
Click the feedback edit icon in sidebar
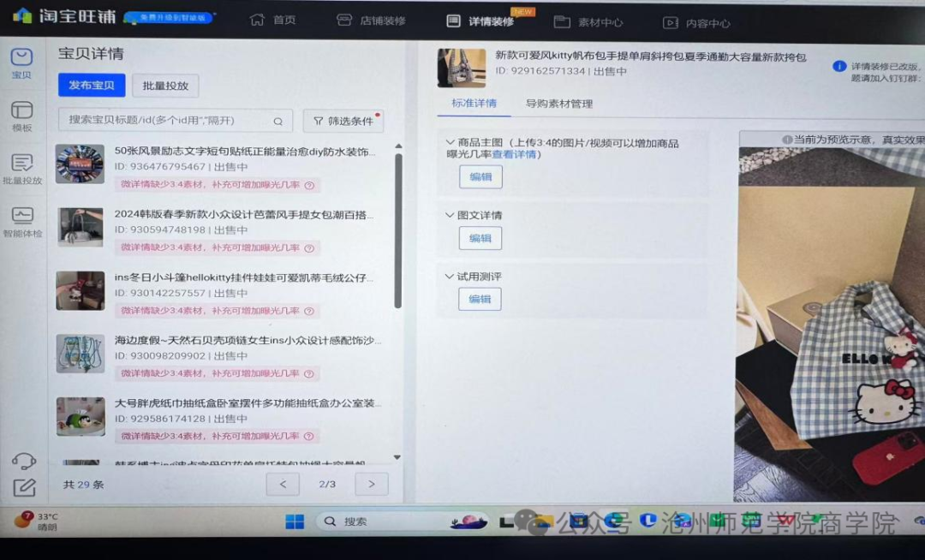coord(24,487)
